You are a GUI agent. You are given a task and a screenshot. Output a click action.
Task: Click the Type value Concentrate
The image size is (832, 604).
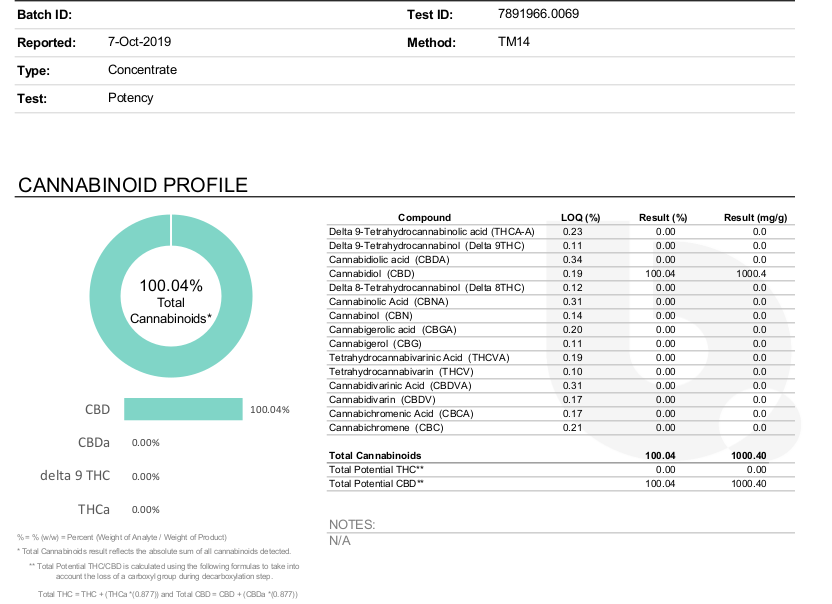coord(142,70)
